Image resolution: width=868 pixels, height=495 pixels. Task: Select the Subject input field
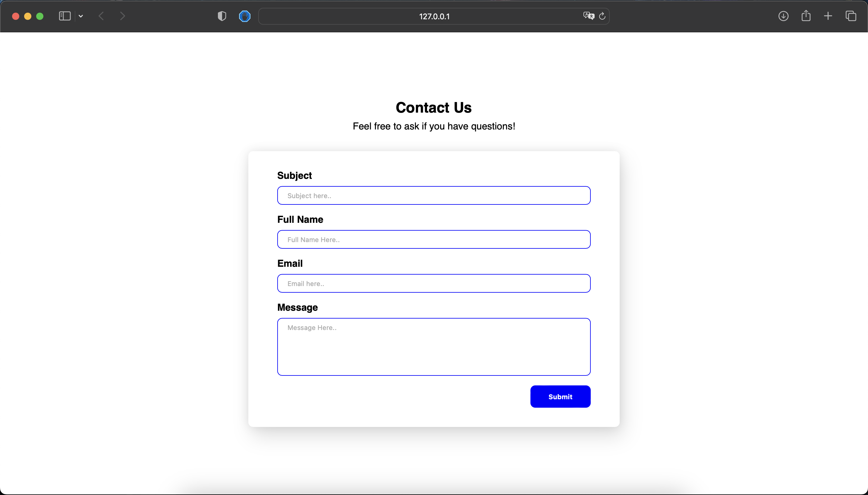(433, 195)
